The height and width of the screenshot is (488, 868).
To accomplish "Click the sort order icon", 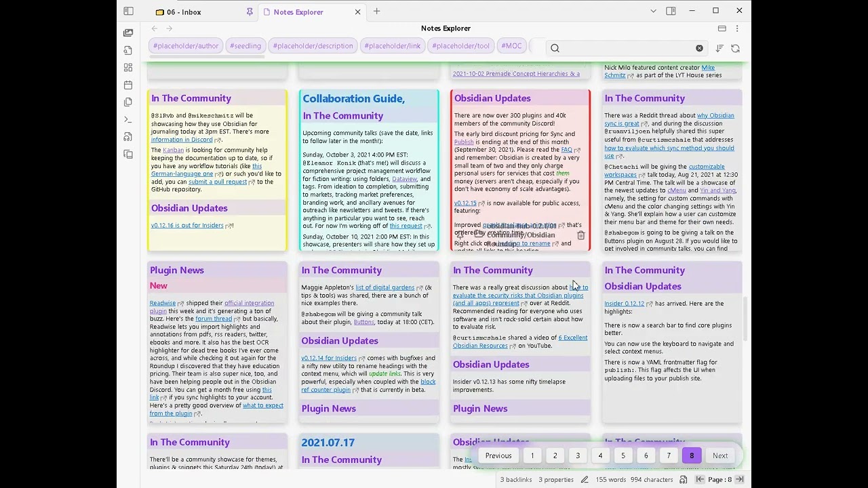I will point(719,48).
